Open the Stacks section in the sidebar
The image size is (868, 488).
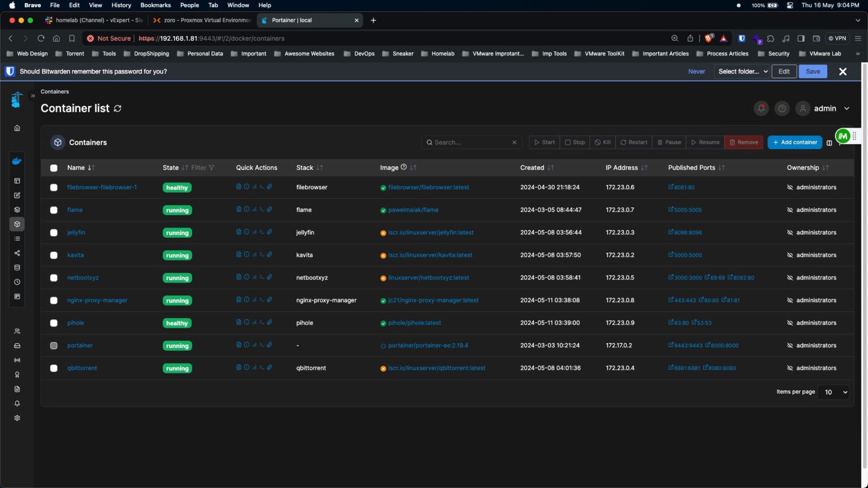tap(17, 210)
